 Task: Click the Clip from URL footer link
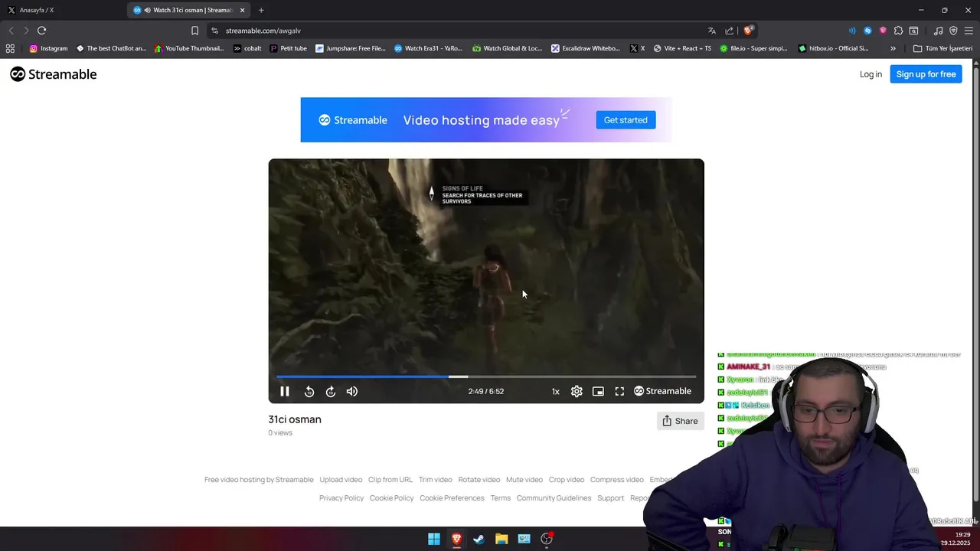pos(390,480)
